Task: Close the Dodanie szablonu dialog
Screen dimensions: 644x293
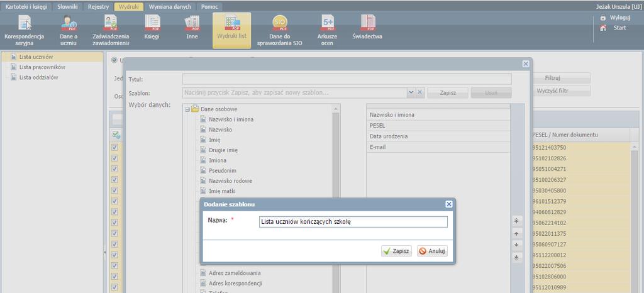Action: (448, 204)
